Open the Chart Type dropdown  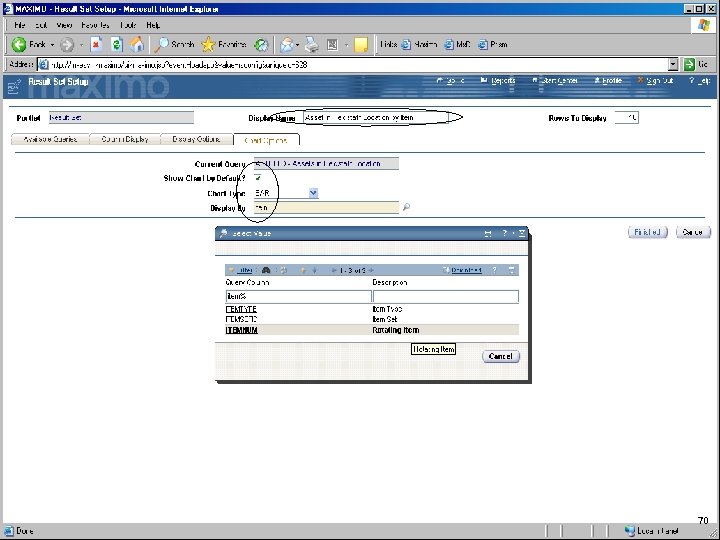[x=313, y=193]
